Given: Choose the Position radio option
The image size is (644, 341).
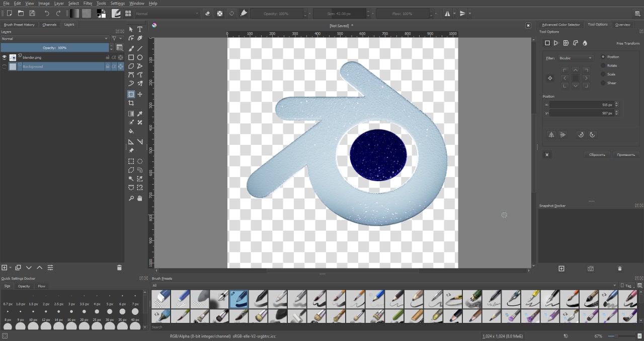Looking at the screenshot, I should [x=603, y=57].
